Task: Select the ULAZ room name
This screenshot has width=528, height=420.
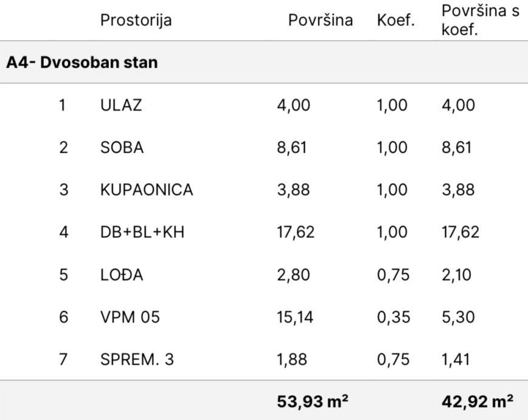Action: click(x=120, y=105)
